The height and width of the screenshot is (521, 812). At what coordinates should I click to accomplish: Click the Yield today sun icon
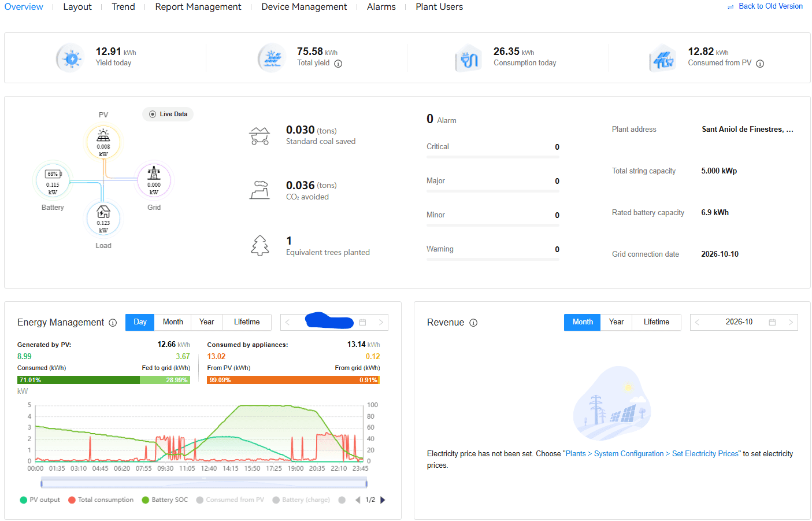tap(71, 58)
